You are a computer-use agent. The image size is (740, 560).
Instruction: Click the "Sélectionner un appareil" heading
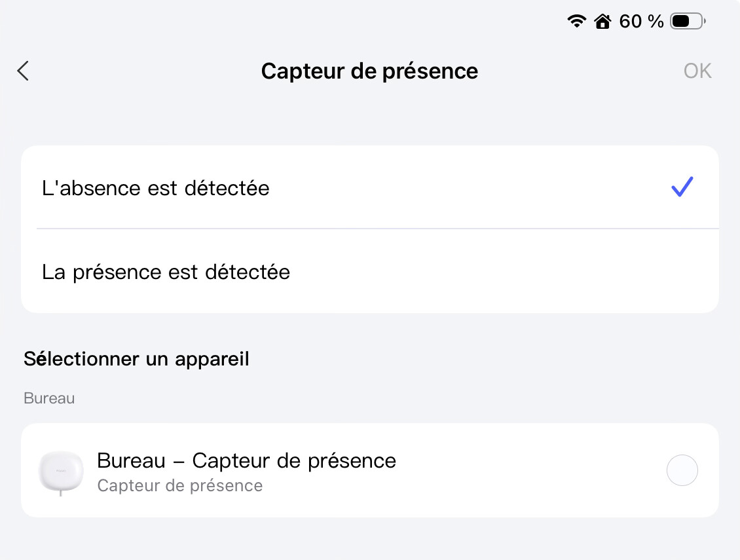(x=136, y=359)
